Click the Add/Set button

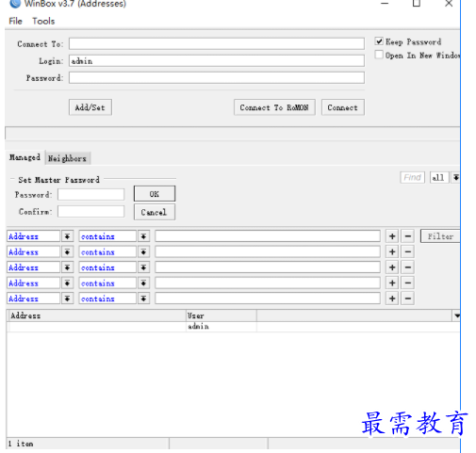[90, 107]
